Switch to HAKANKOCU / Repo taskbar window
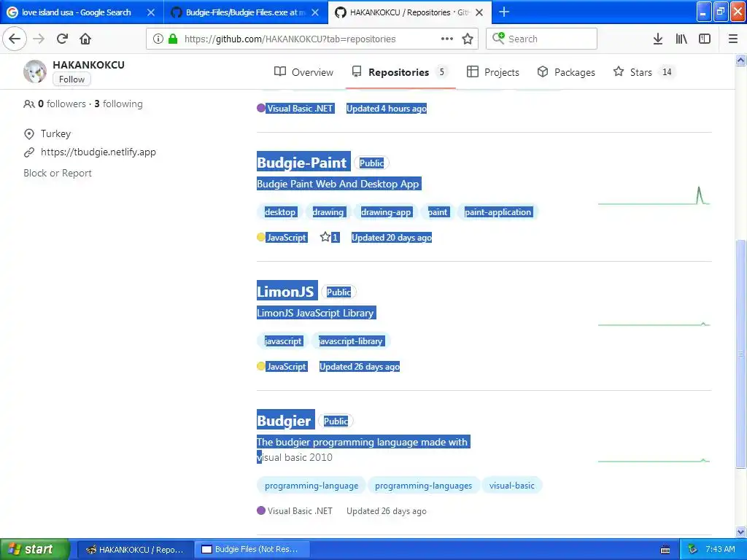The width and height of the screenshot is (747, 560). (135, 549)
